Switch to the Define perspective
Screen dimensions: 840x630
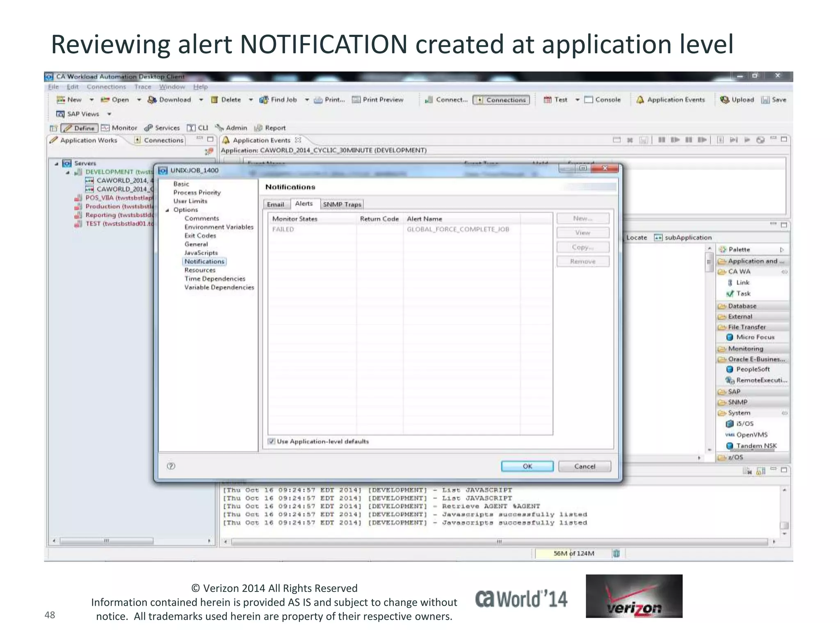click(x=80, y=128)
